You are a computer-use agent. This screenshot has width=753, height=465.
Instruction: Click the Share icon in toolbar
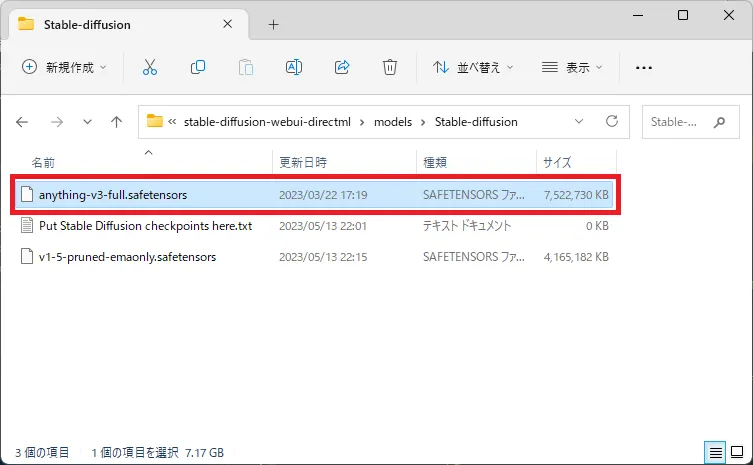(x=342, y=67)
